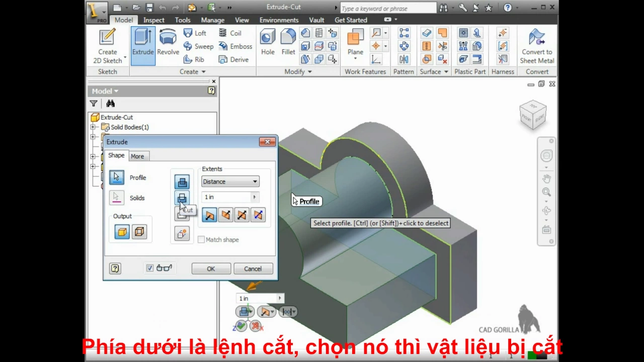Select the New Solid operation in Extrude dialog
644x362 pixels.
pyautogui.click(x=182, y=233)
